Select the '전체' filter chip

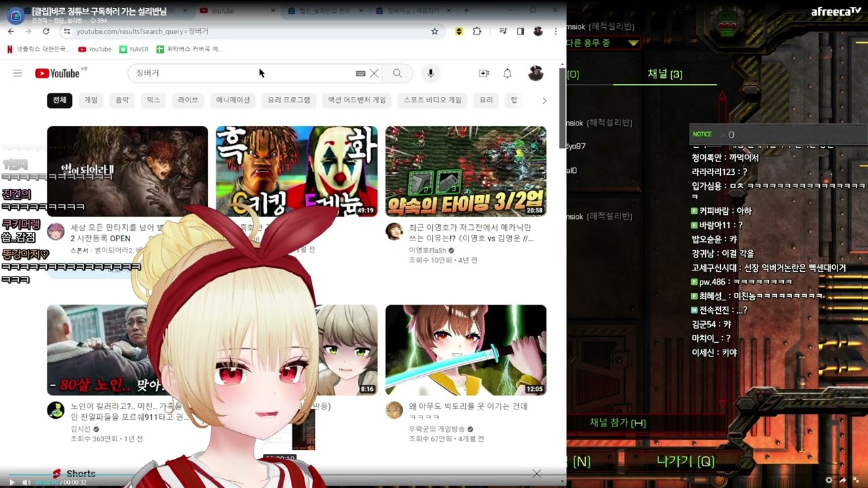[60, 100]
